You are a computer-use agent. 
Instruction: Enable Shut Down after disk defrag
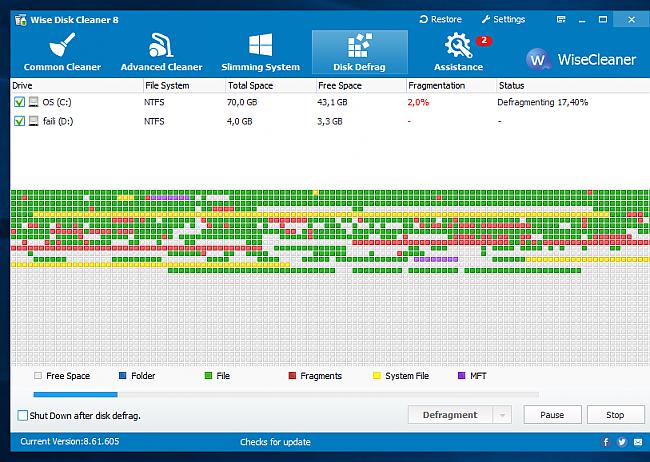click(23, 415)
